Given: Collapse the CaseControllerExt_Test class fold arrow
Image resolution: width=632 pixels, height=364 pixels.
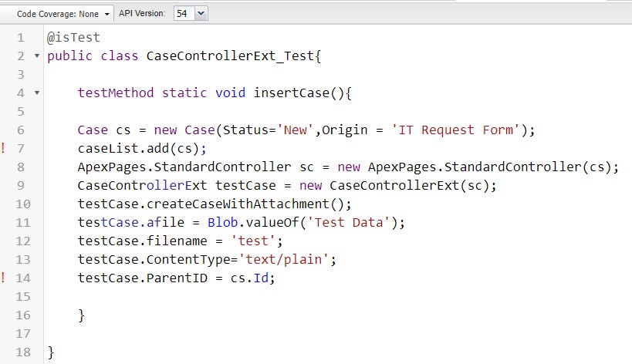Looking at the screenshot, I should coord(36,56).
